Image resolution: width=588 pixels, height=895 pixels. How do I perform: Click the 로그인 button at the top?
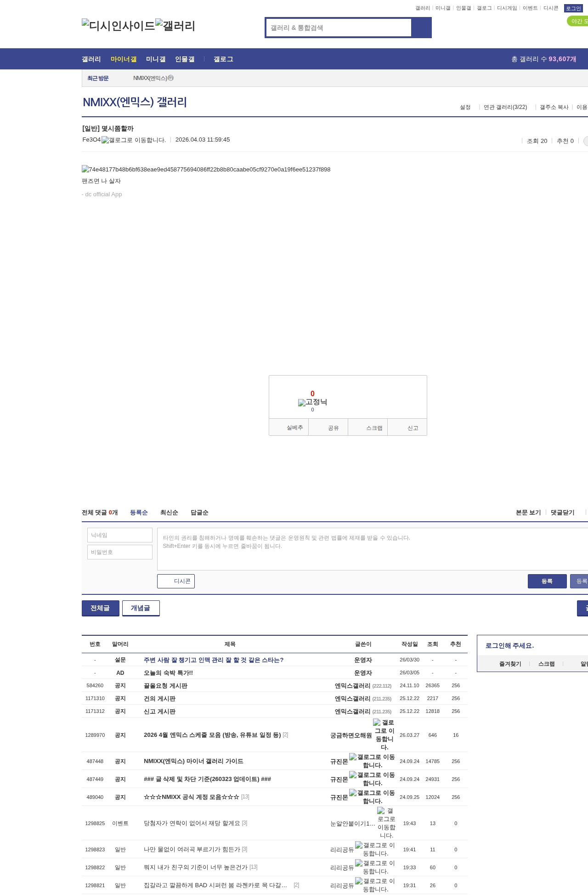[x=573, y=8]
